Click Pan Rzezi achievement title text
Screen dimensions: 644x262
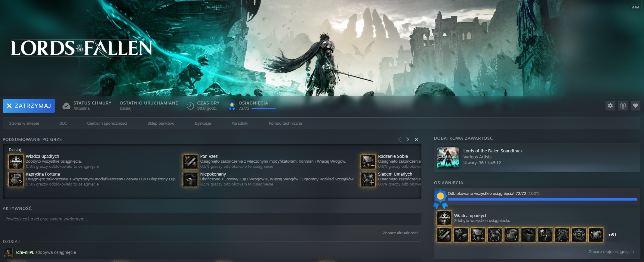[209, 156]
